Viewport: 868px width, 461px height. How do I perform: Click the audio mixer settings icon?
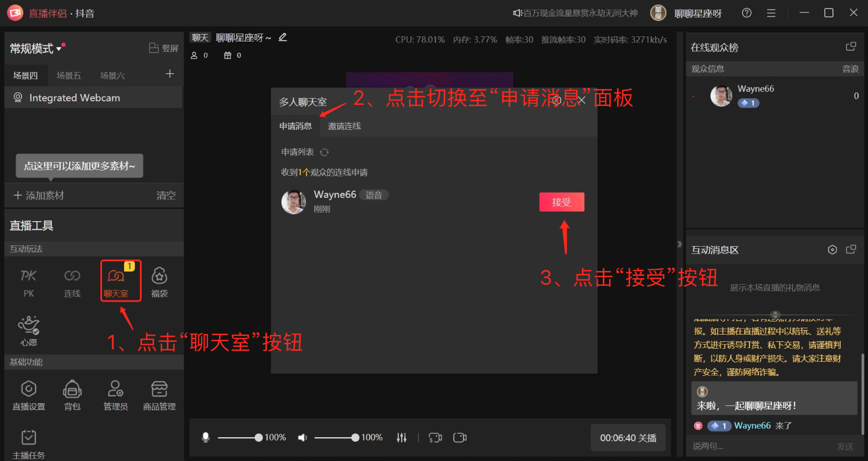coord(402,437)
